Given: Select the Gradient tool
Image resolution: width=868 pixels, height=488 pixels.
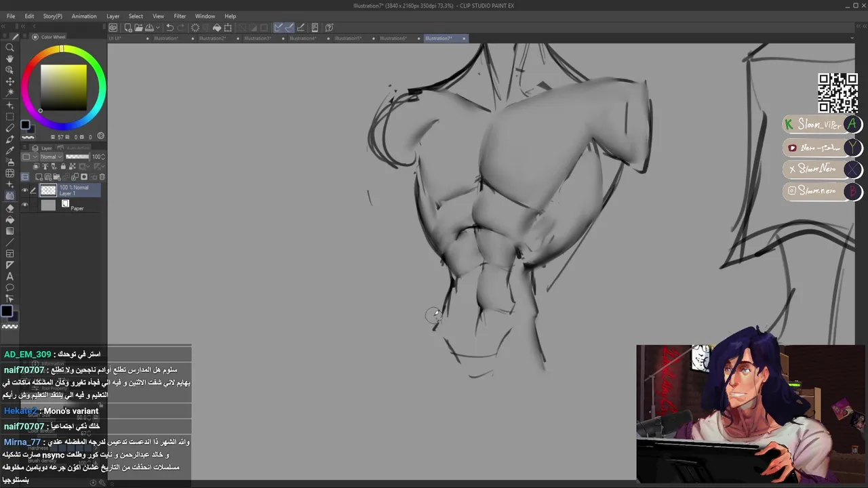Looking at the screenshot, I should [9, 231].
